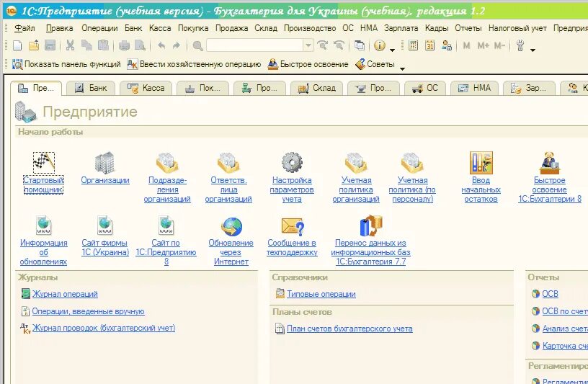Switch to the Касса tab
This screenshot has width=588, height=384.
tap(146, 88)
